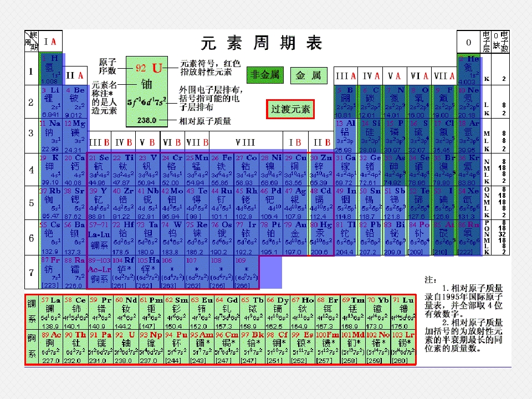Select the Helium (2 He) element cell
The image size is (532, 399).
(x=469, y=69)
